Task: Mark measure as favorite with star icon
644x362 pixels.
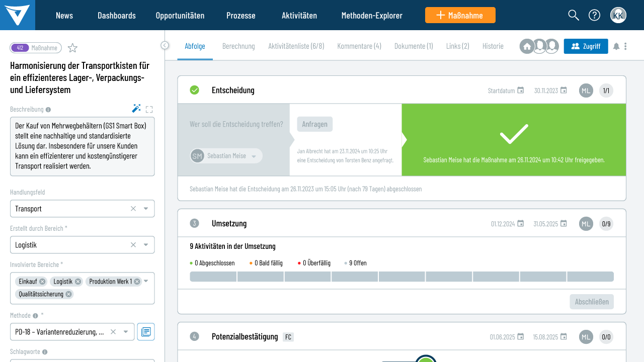Action: pyautogui.click(x=73, y=48)
